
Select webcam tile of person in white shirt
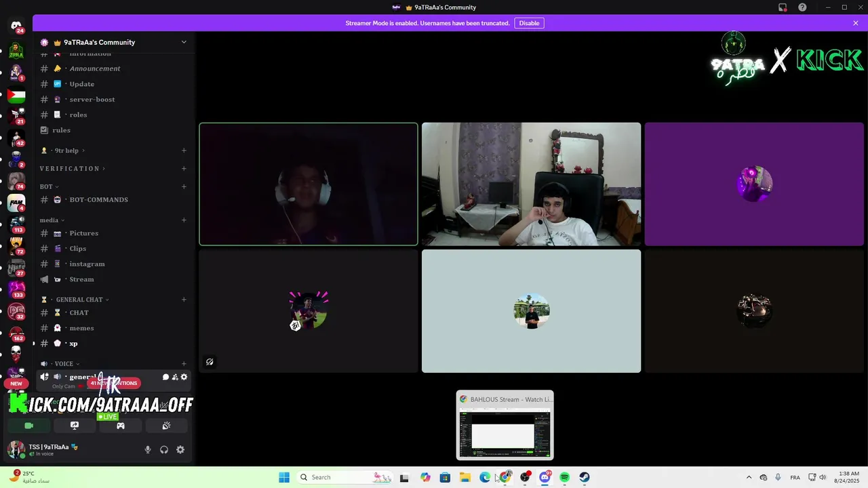click(531, 184)
